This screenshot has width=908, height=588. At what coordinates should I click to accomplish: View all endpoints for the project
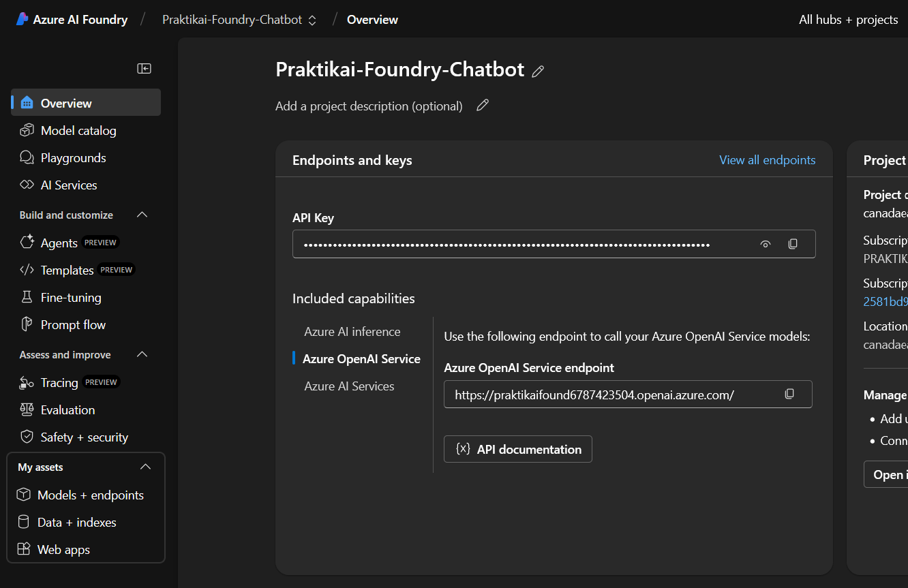tap(767, 159)
